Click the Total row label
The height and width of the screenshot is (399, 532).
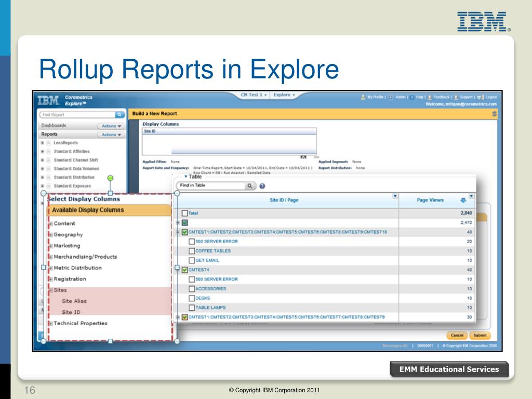click(193, 213)
